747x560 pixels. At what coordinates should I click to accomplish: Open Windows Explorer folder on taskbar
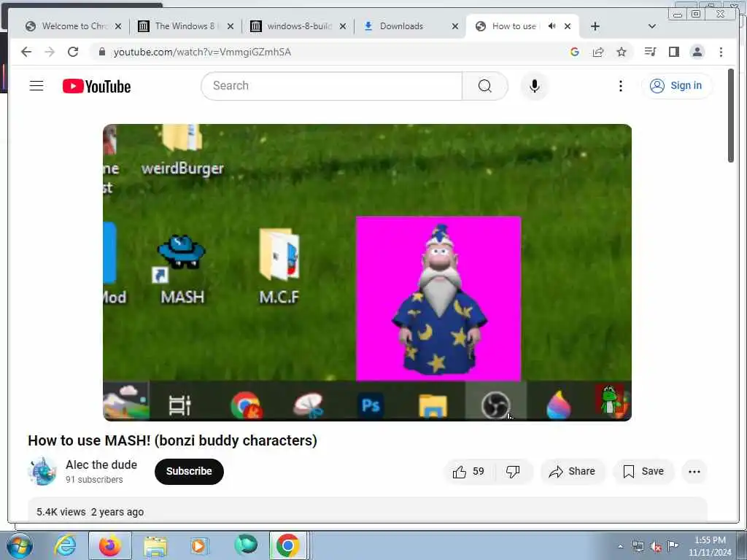point(155,546)
